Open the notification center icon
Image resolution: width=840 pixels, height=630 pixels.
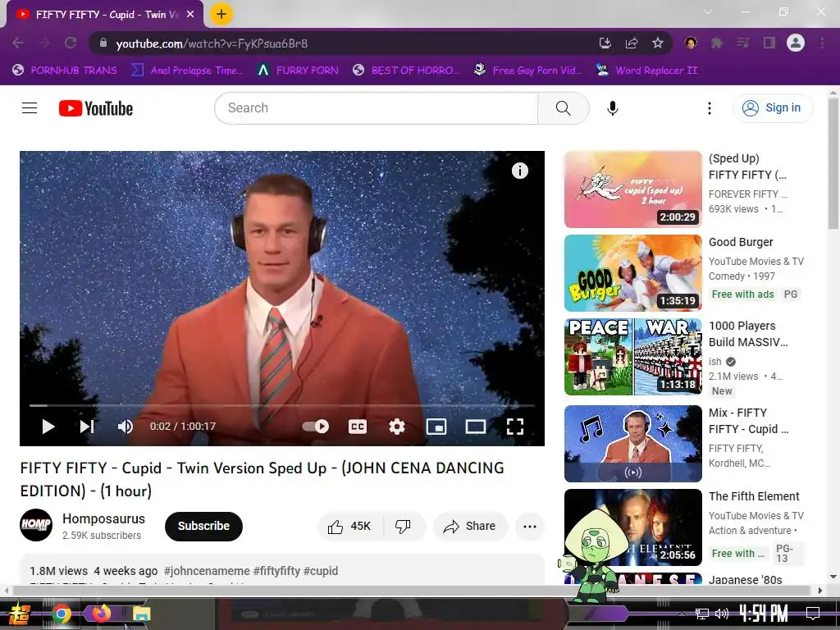coord(813,614)
